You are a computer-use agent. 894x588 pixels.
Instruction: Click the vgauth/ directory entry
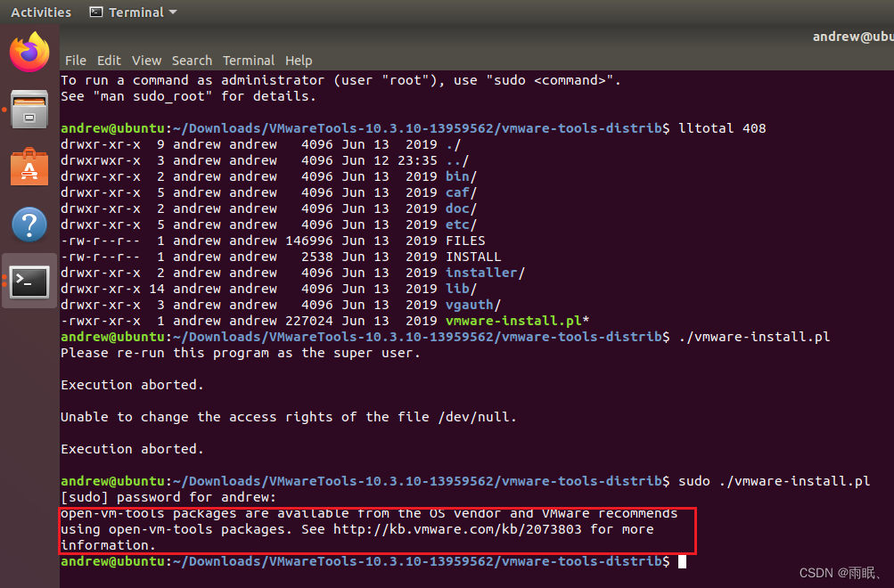click(472, 305)
